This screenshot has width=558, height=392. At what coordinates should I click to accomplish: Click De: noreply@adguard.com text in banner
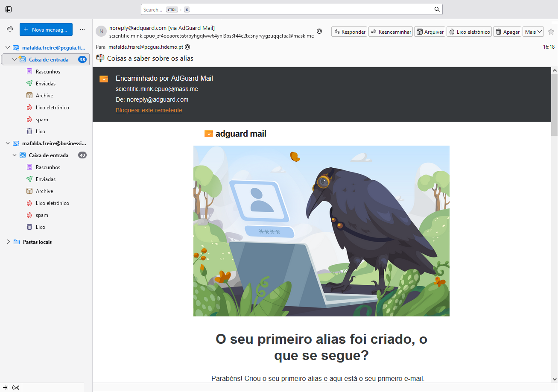coord(152,99)
